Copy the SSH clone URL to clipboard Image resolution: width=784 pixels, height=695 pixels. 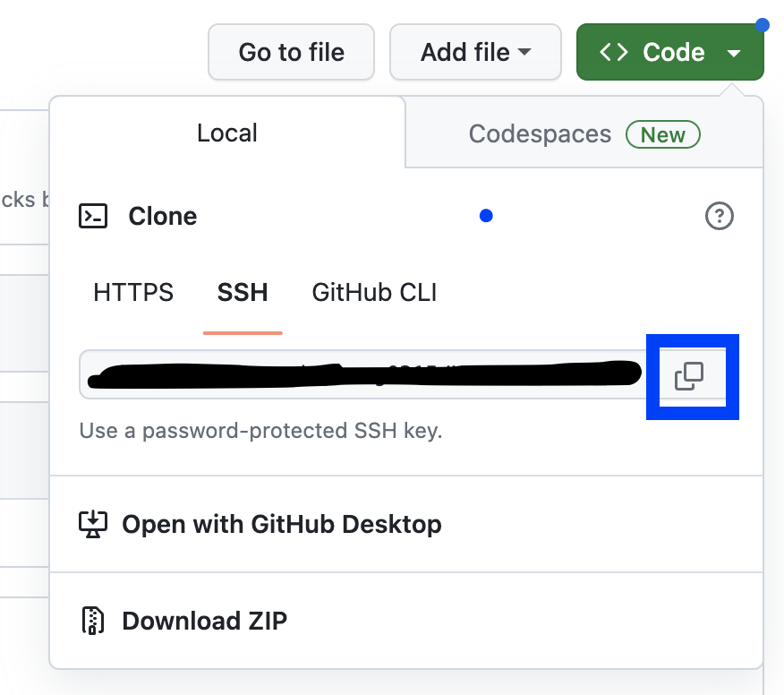[x=689, y=376]
